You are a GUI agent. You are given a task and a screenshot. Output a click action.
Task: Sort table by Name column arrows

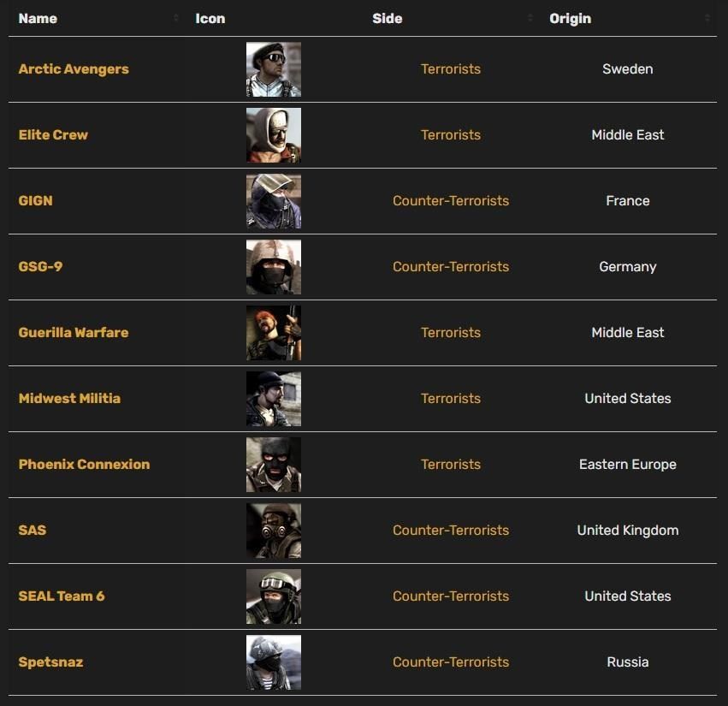point(176,19)
